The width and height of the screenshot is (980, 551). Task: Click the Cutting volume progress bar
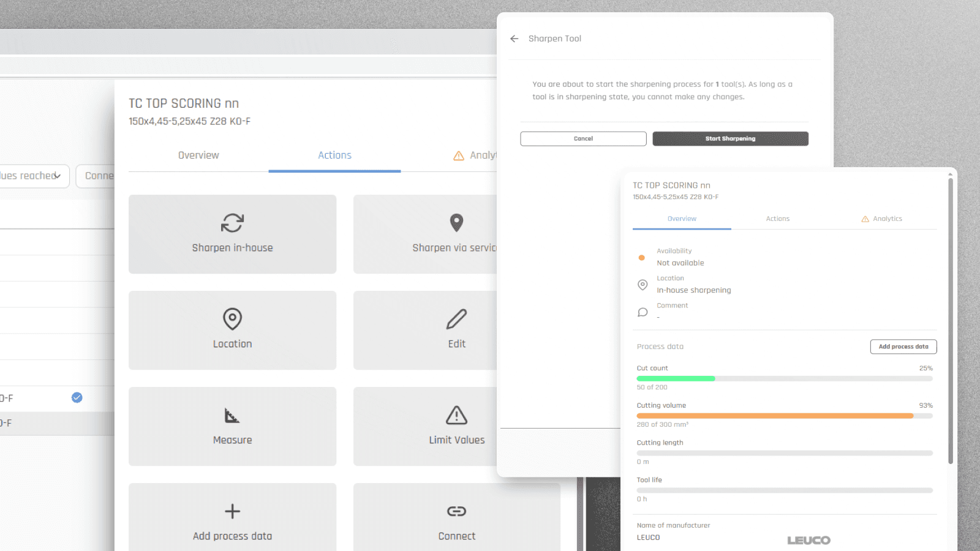(785, 416)
